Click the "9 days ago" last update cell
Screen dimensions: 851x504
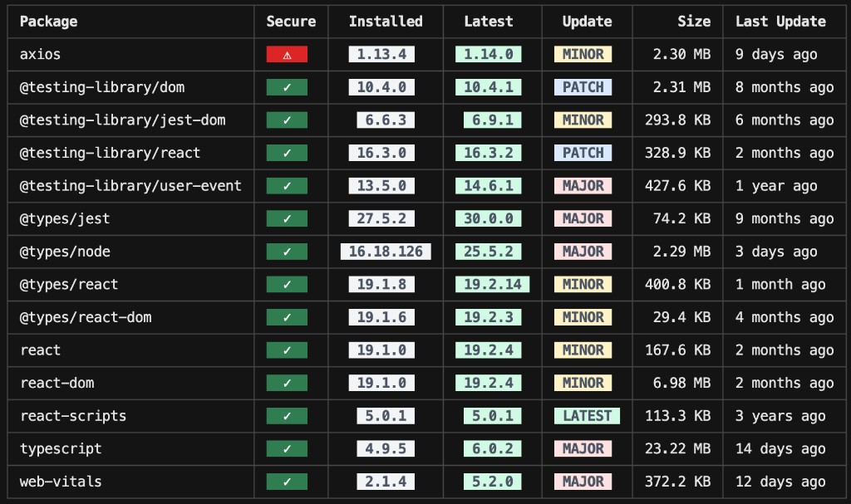click(x=776, y=54)
